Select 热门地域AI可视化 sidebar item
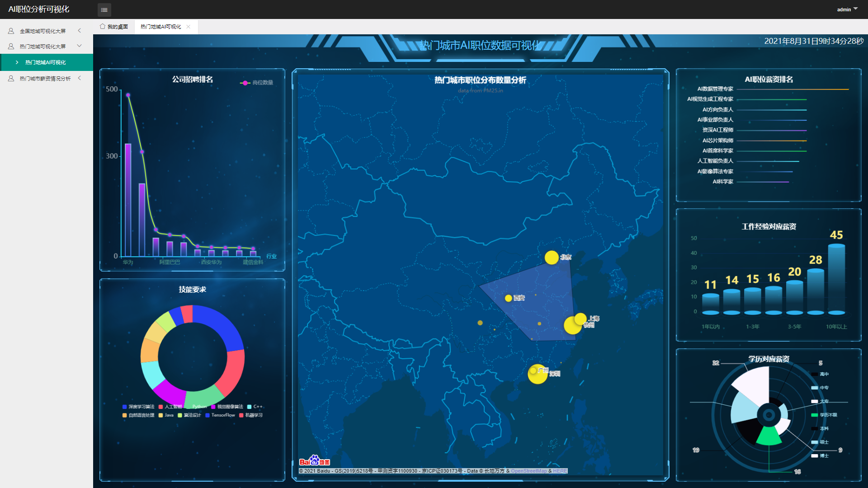The image size is (868, 488). 45,62
